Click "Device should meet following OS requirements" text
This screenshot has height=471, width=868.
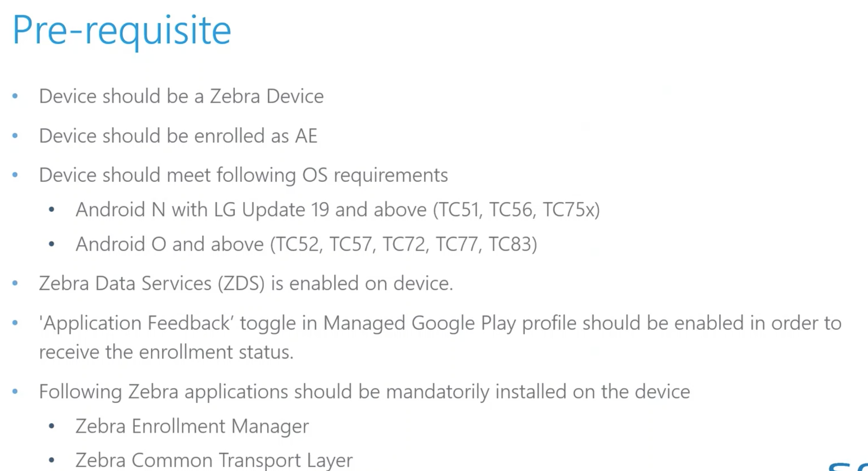tap(243, 175)
